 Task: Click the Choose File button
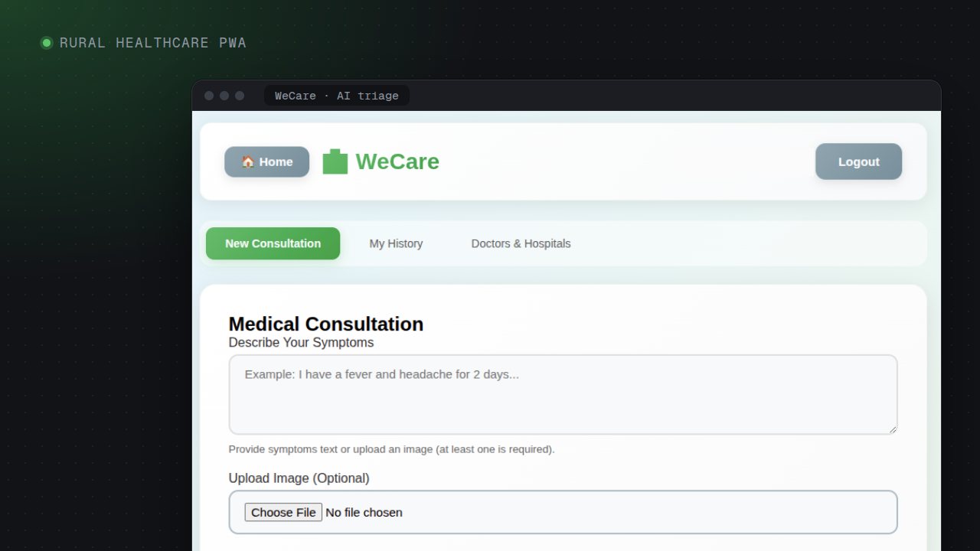tap(283, 512)
